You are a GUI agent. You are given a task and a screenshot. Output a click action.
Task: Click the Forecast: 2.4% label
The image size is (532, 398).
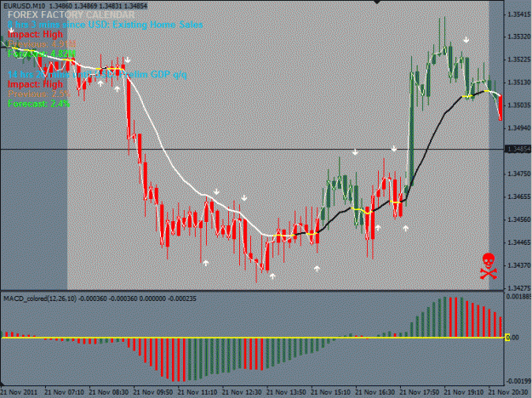click(x=38, y=104)
